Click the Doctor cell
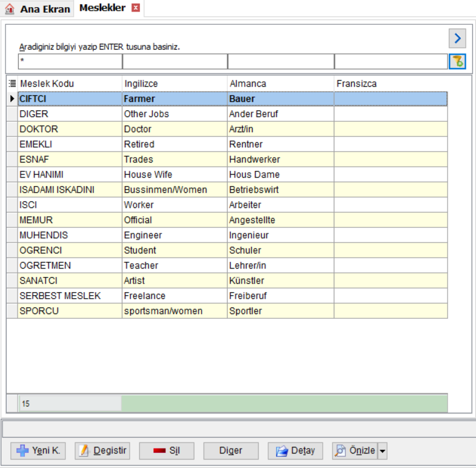The width and height of the screenshot is (476, 468). (x=174, y=129)
